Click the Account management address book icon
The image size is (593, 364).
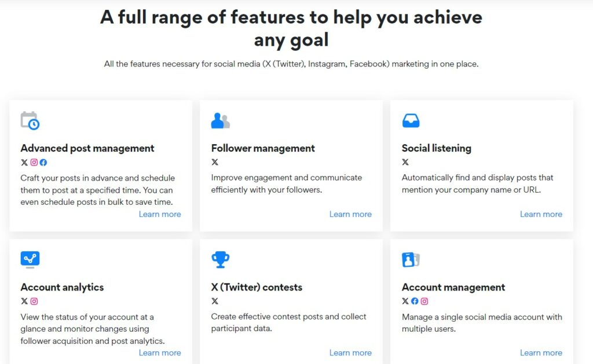(411, 259)
